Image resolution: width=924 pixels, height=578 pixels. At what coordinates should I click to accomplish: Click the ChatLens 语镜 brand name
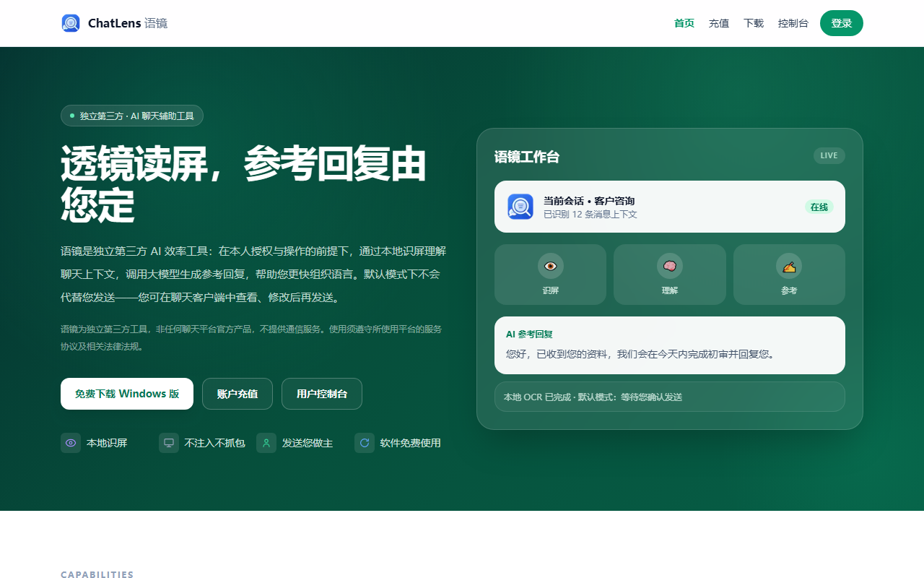tap(128, 23)
